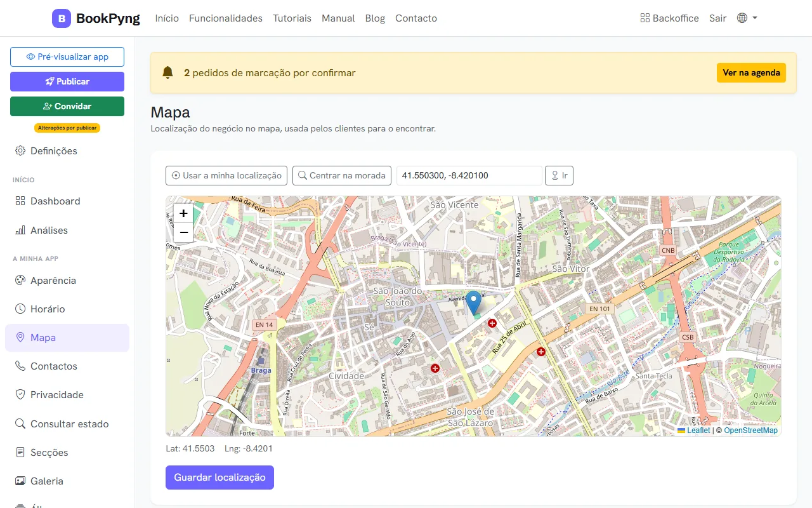Click the Publicar button
This screenshot has width=812, height=508.
point(67,81)
